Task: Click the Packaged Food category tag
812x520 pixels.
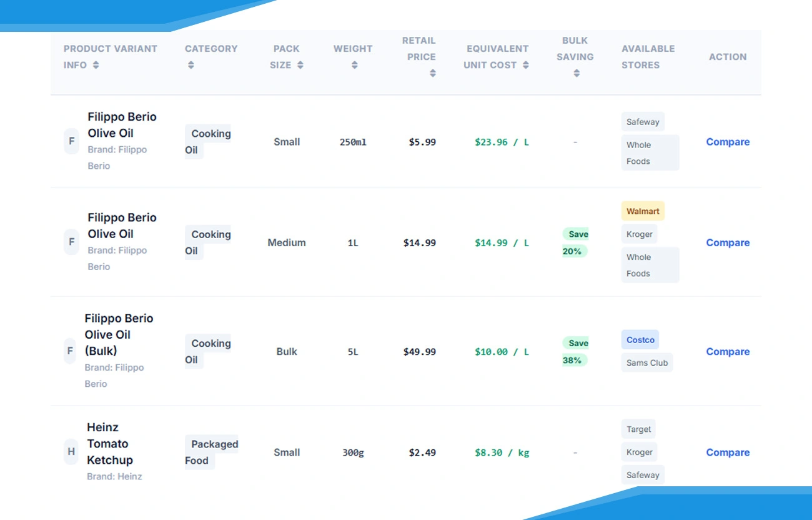Action: [x=212, y=452]
